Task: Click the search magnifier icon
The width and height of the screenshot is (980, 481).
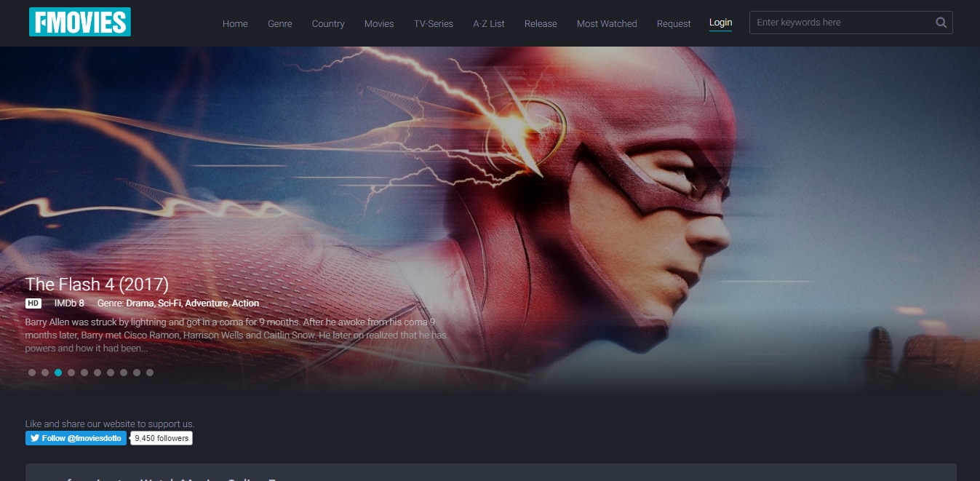Action: pos(941,23)
